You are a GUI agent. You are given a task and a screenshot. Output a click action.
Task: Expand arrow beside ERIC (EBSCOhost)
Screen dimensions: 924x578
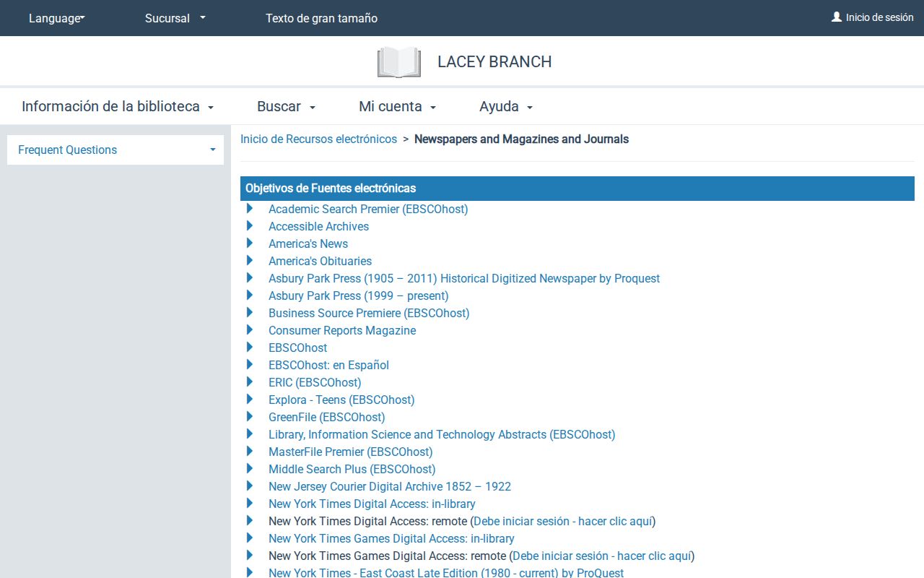coord(250,382)
